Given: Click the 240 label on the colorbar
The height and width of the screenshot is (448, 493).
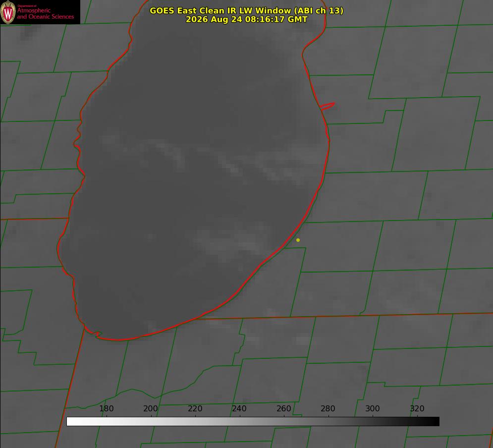Looking at the screenshot, I should (239, 408).
